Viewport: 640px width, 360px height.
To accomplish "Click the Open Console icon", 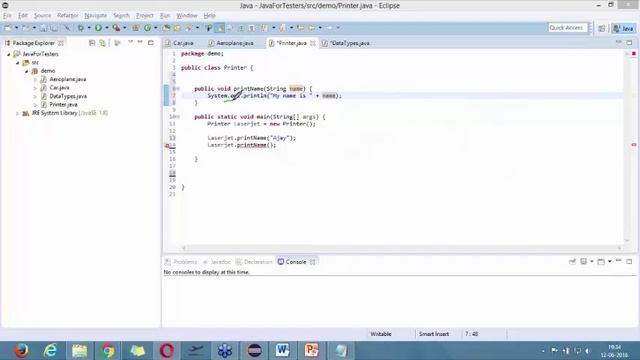I will point(601,262).
